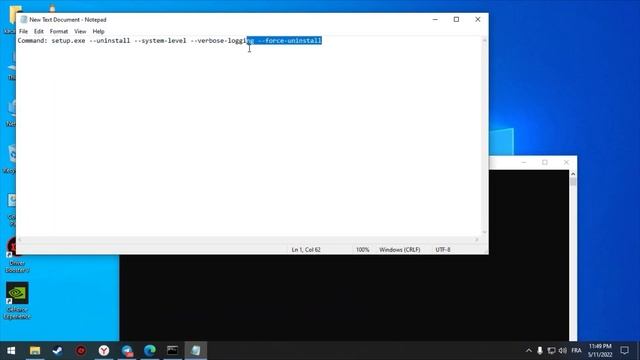Open the Help menu in Notepad
This screenshot has height=360, width=640.
click(x=98, y=31)
